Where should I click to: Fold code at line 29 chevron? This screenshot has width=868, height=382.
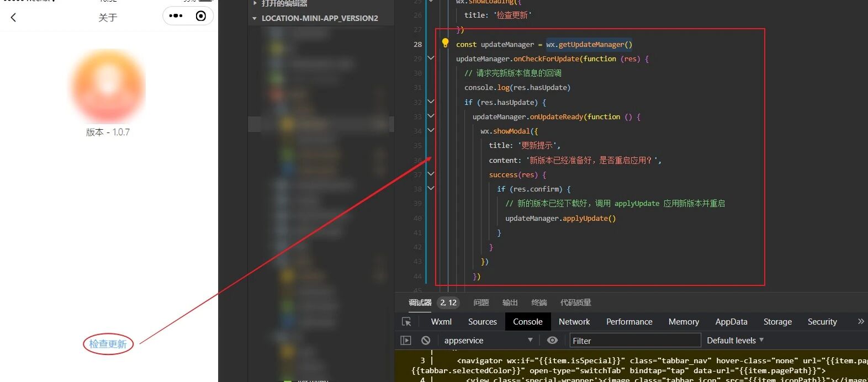click(x=431, y=58)
